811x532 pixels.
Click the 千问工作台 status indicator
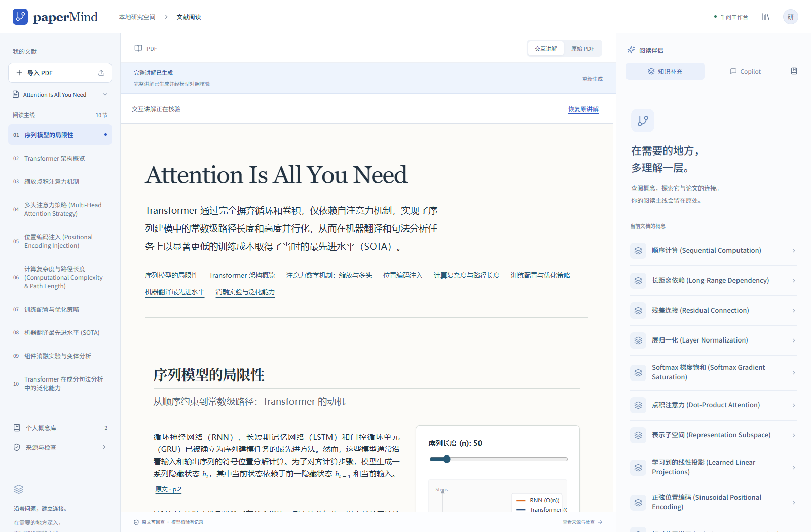tap(731, 17)
